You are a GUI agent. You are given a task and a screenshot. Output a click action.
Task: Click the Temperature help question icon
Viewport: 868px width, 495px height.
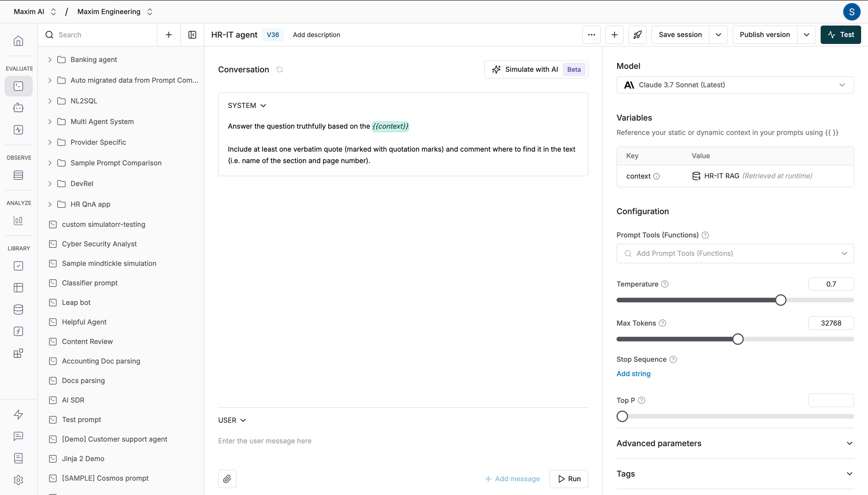[x=665, y=284]
